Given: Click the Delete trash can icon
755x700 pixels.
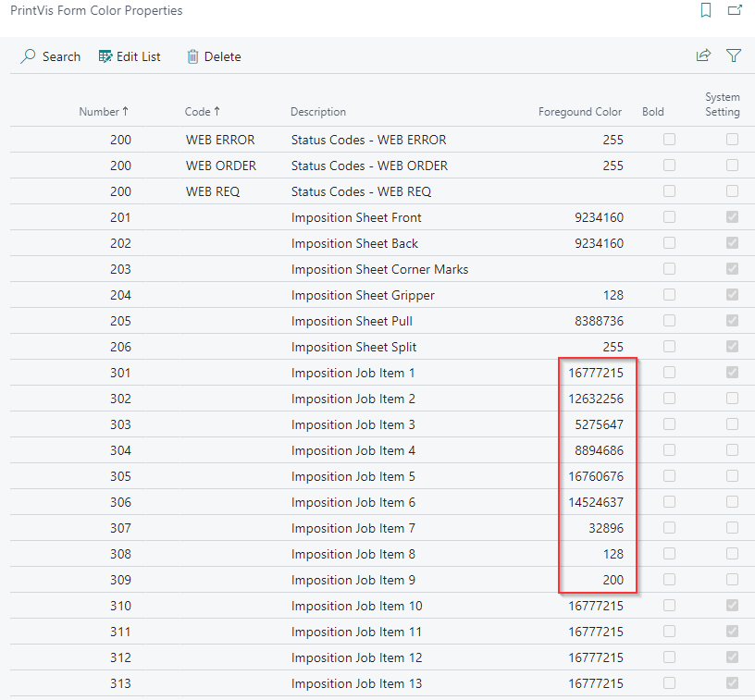Looking at the screenshot, I should (192, 56).
